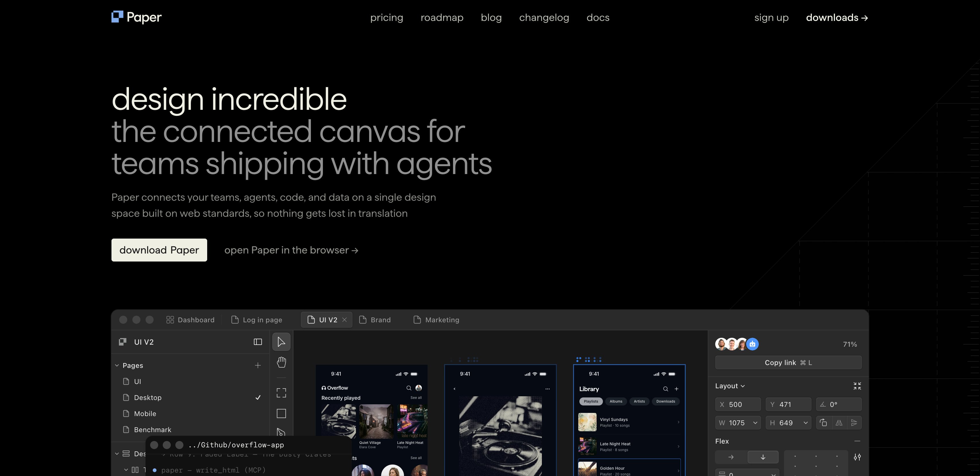Close the UI V2 tab
The width and height of the screenshot is (980, 476).
coord(344,320)
